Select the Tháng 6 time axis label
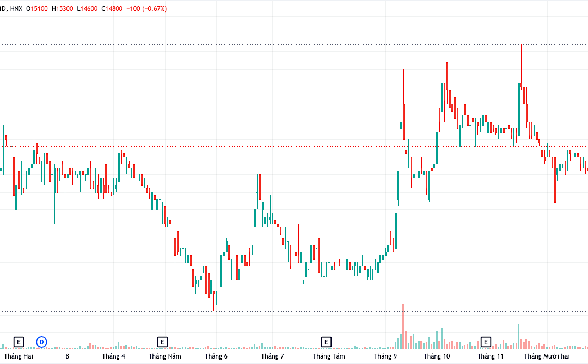This screenshot has width=588, height=364. tap(216, 356)
